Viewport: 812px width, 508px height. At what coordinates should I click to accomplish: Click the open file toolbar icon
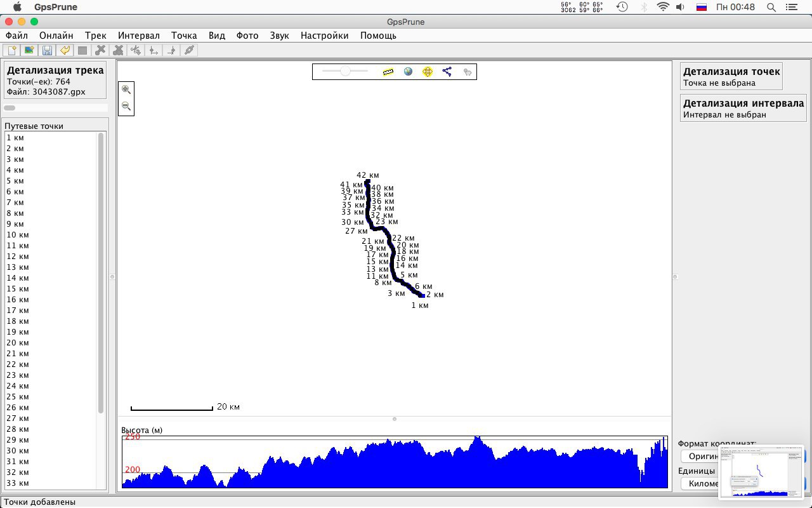(11, 50)
